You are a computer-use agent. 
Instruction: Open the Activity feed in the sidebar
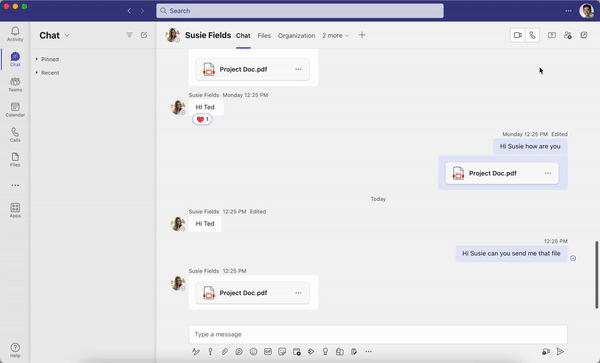[15, 34]
